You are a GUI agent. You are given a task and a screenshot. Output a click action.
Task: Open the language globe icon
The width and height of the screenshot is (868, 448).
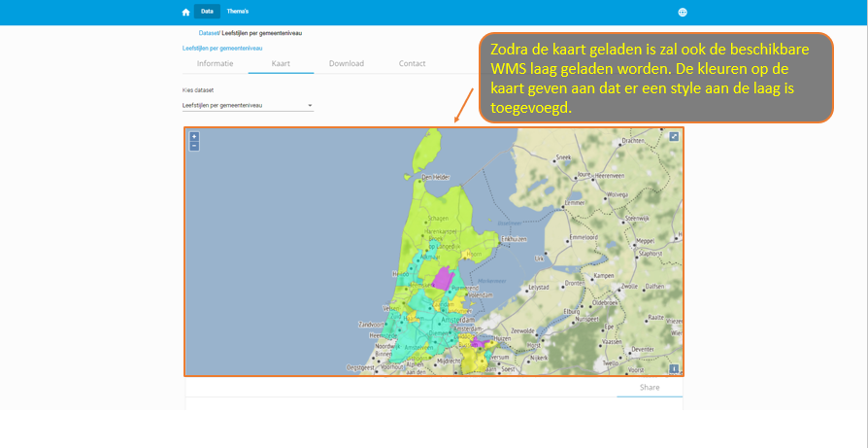point(683,13)
